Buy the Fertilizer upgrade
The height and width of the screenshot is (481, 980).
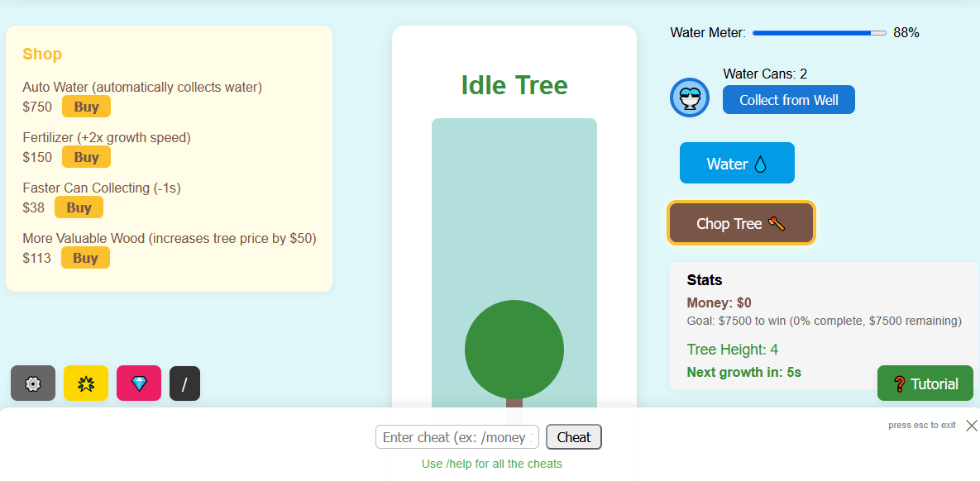[x=86, y=157]
